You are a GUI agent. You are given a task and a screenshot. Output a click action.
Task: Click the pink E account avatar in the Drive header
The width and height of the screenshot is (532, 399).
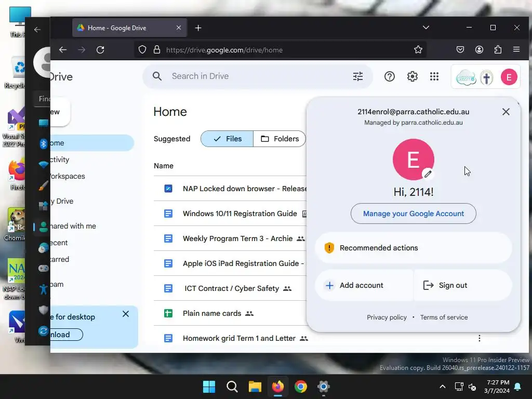coord(509,77)
